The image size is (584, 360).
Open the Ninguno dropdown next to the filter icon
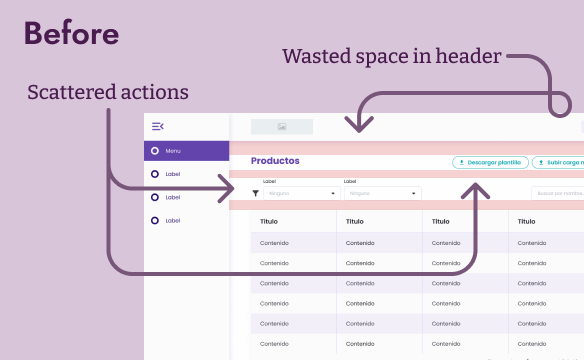point(302,193)
